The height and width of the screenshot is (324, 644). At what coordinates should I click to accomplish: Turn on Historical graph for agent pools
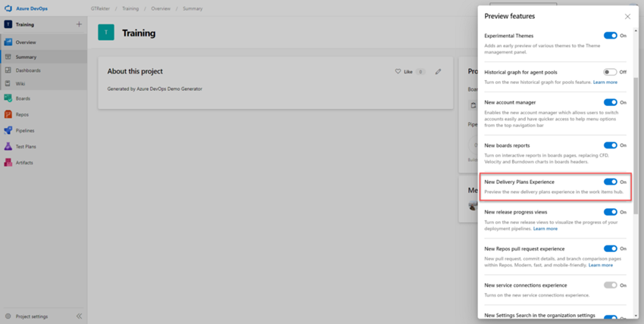click(x=611, y=72)
